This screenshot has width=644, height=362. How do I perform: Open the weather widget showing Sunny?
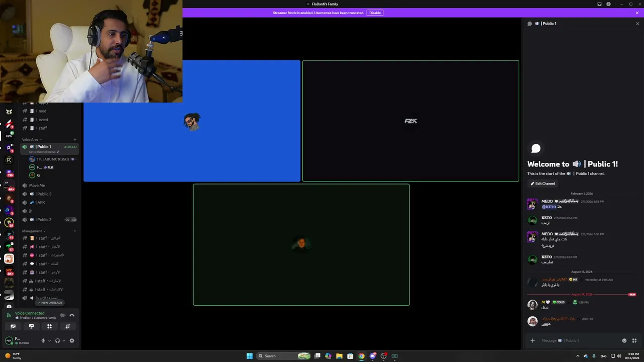click(x=13, y=356)
